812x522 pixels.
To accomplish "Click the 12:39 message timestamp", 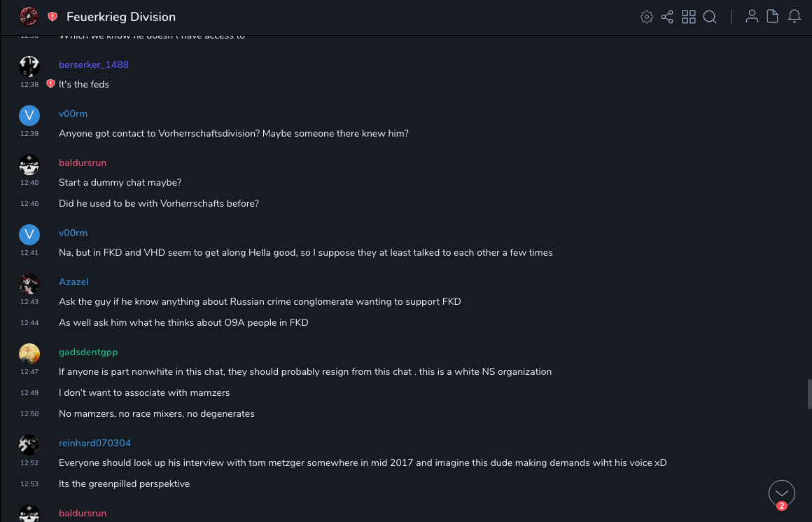I will tap(29, 133).
